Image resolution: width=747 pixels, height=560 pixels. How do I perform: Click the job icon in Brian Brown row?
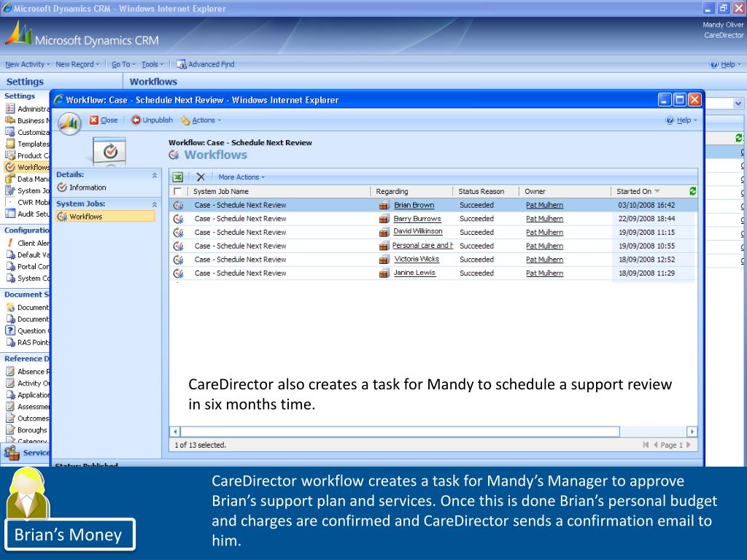178,205
